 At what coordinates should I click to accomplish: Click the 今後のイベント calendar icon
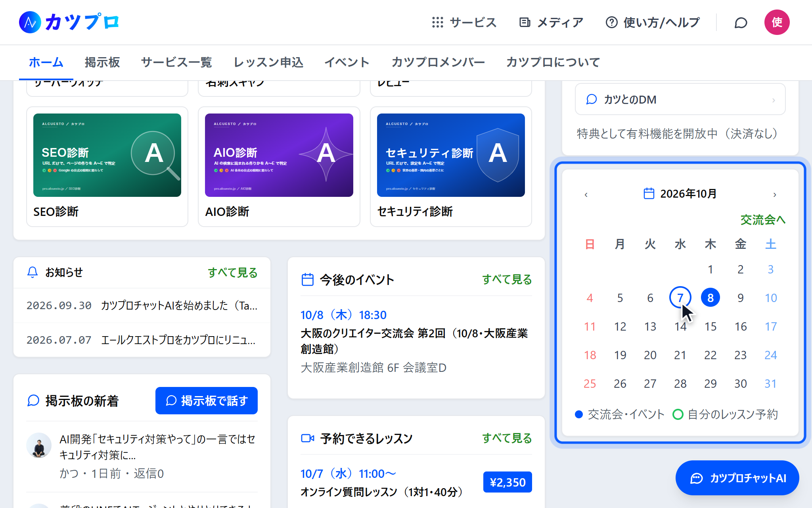(x=308, y=279)
